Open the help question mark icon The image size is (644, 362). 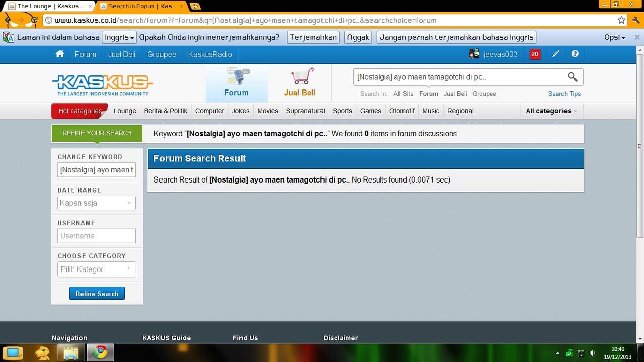pos(575,54)
